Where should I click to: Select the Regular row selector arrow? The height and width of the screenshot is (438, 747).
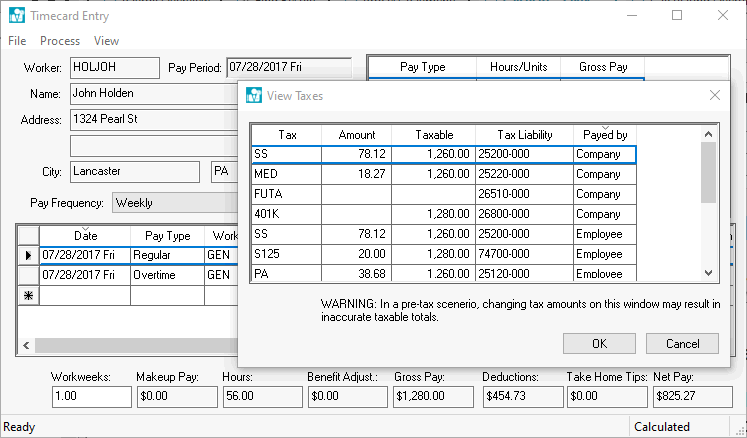pos(28,255)
